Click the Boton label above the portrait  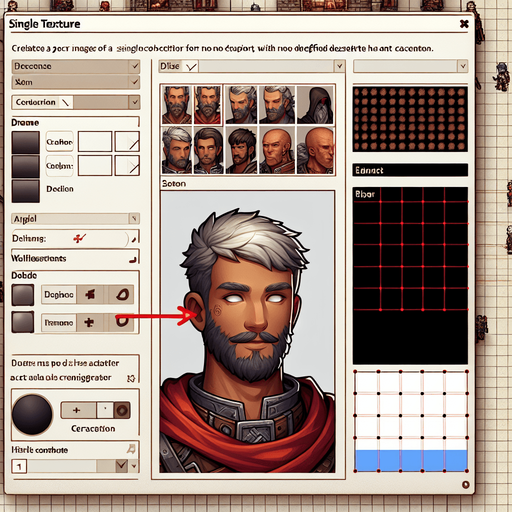coord(174,184)
